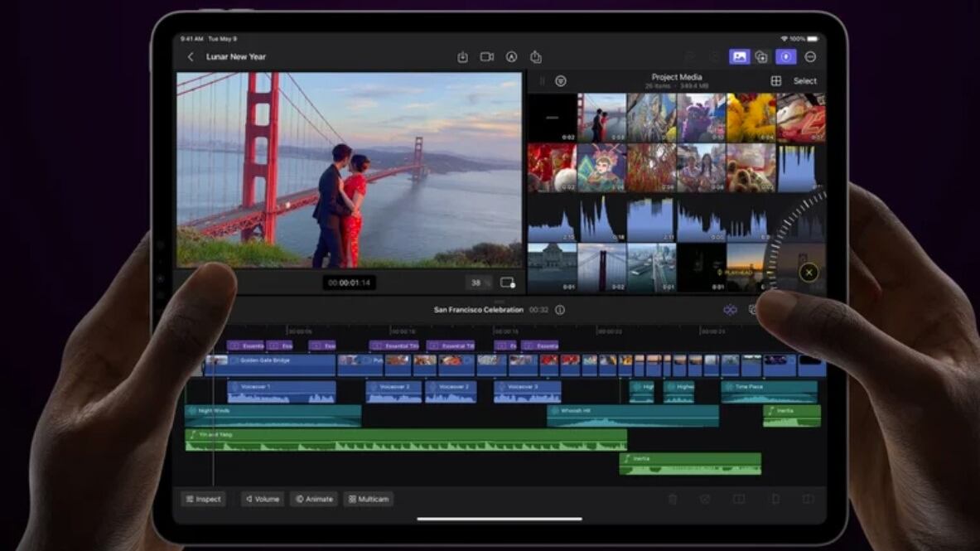Open the Apple Pencil tools icon
Viewport: 980px width, 551px height.
pos(512,56)
